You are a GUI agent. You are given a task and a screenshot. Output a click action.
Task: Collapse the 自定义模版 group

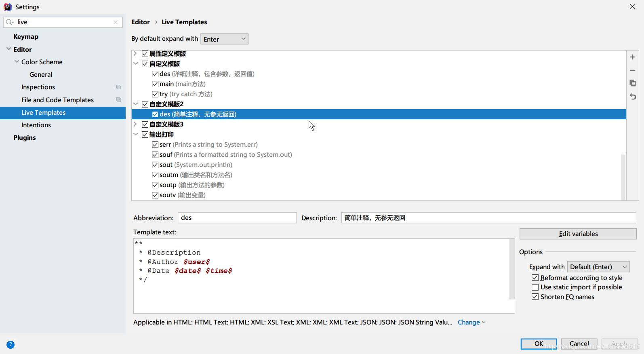pos(135,64)
